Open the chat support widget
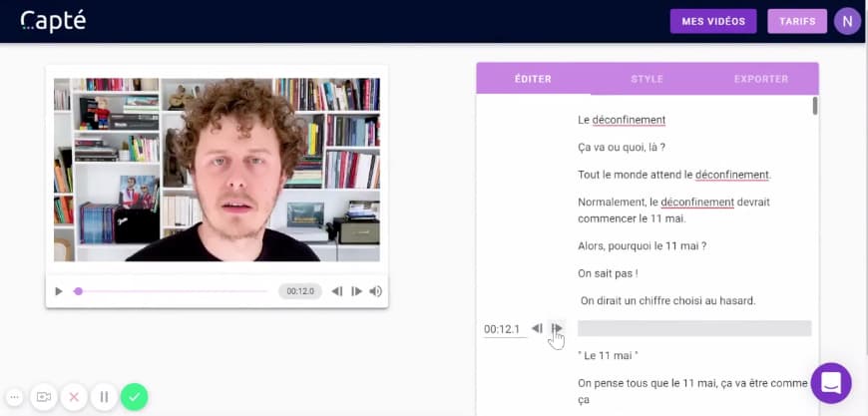This screenshot has height=416, width=868. click(831, 383)
